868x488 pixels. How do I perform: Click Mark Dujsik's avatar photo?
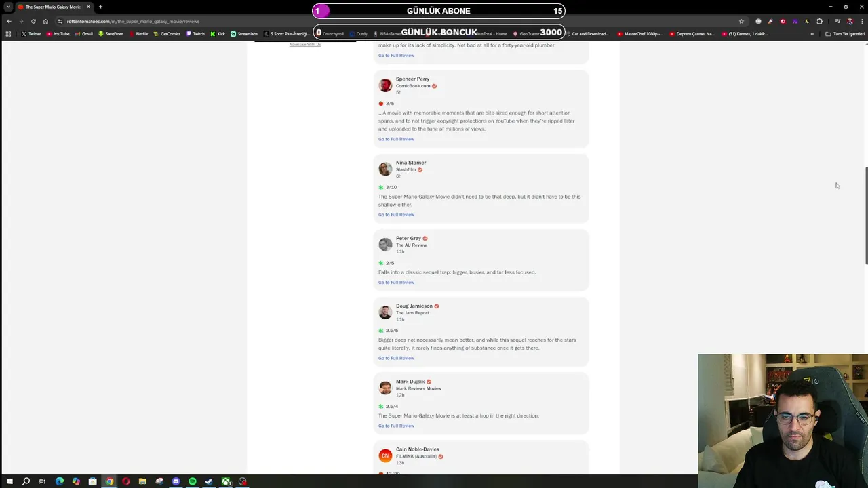point(385,388)
